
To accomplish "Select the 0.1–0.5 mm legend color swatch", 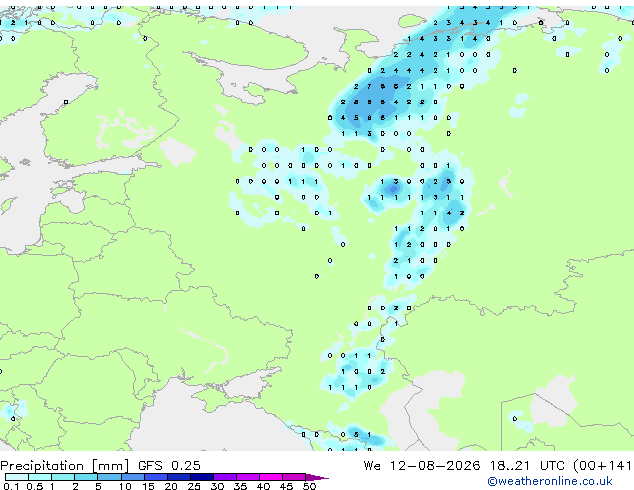I will click(x=17, y=477).
